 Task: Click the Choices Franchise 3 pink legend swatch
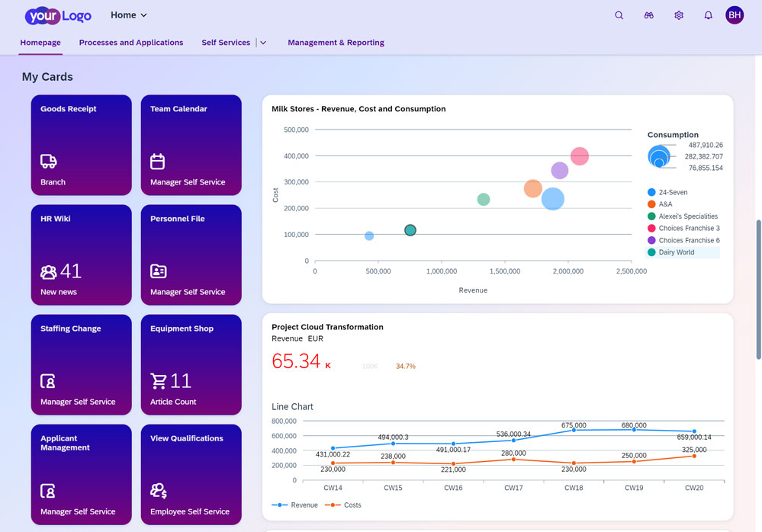(651, 228)
